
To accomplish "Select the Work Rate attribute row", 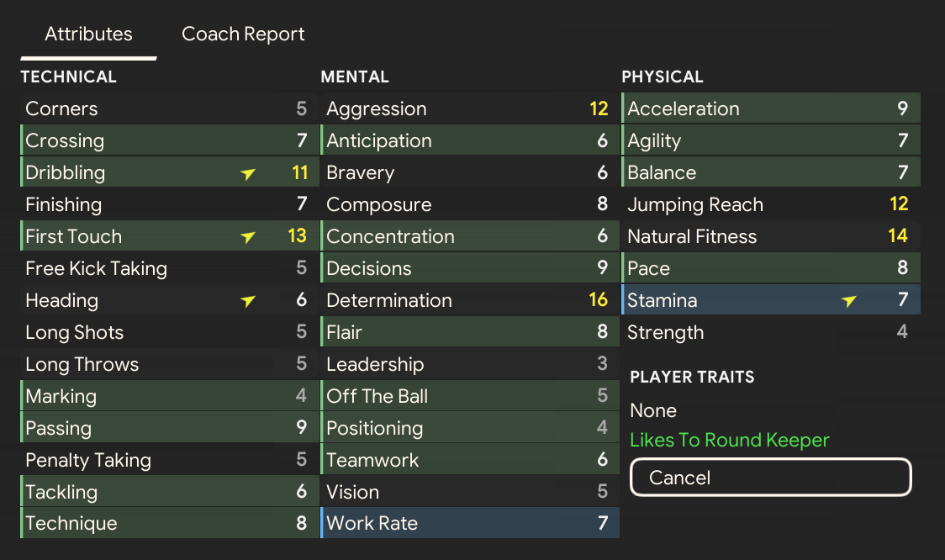I will (469, 523).
